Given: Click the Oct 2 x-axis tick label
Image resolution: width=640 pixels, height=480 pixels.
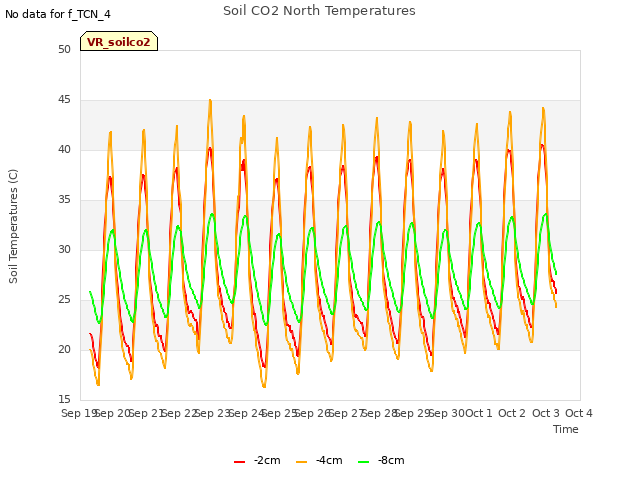Looking at the screenshot, I should pos(512,413).
